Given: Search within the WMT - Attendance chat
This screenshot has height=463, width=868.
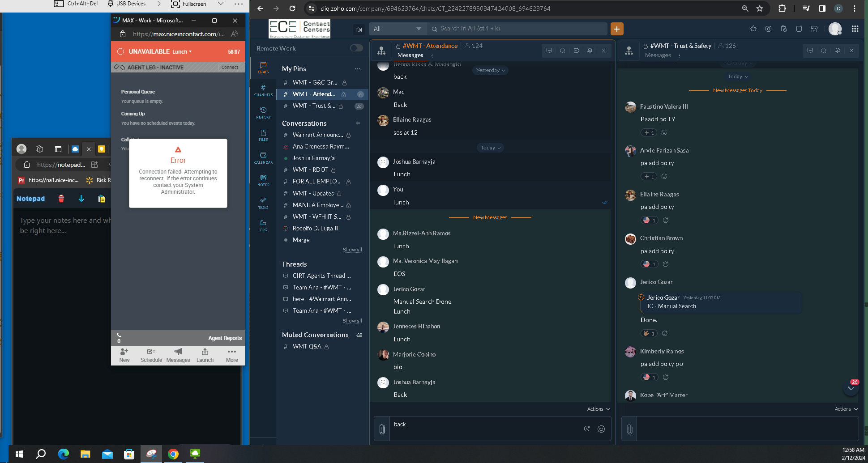Looking at the screenshot, I should pos(563,51).
